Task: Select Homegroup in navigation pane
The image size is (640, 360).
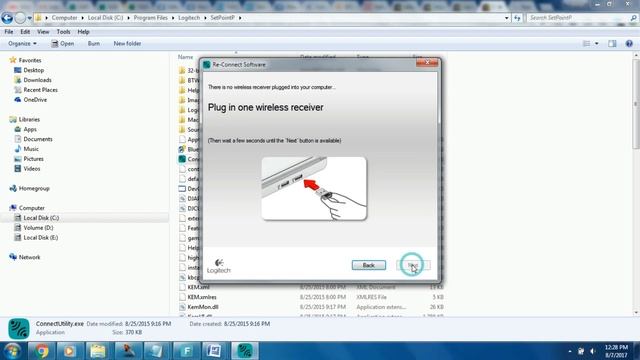Action: tap(34, 189)
